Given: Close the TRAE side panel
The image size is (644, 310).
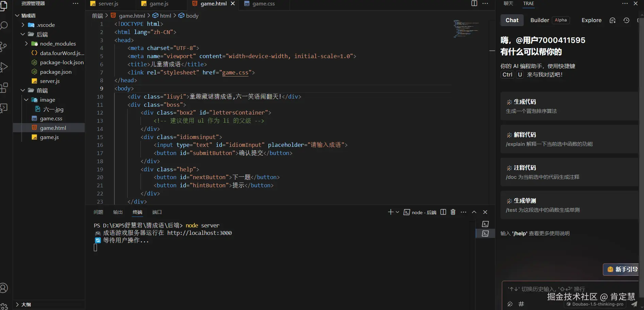Looking at the screenshot, I should [x=635, y=3].
